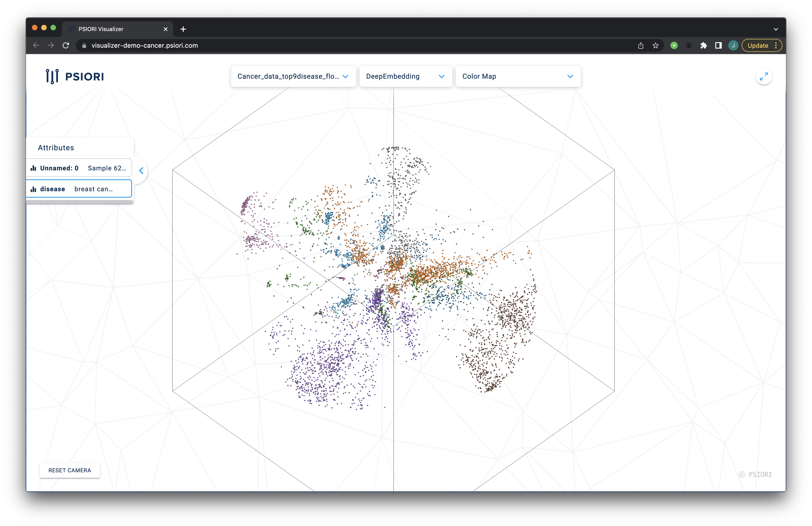Select the Unnamed: 0 attribute row
Screen dimensions: 812x526
(79, 168)
